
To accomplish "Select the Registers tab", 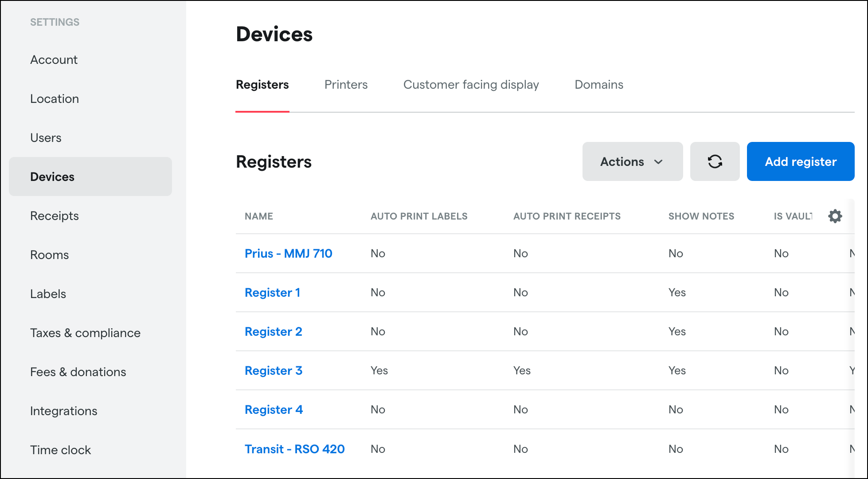I will (x=262, y=85).
